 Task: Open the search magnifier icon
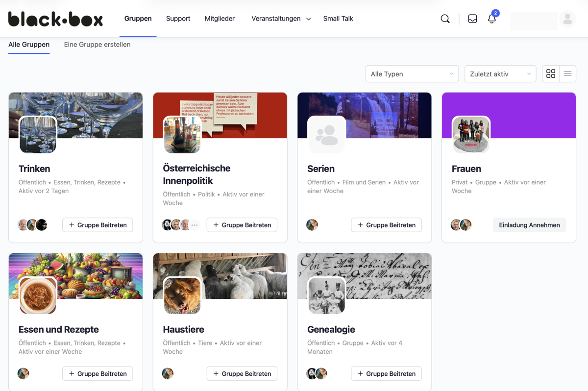pyautogui.click(x=445, y=19)
